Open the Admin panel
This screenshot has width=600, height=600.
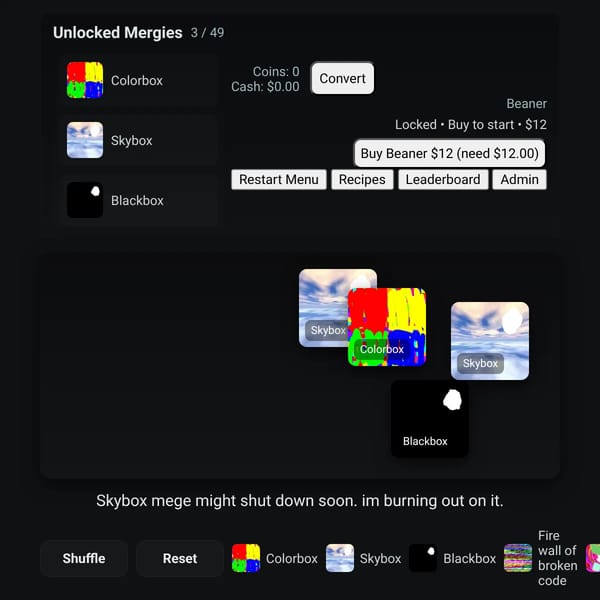pyautogui.click(x=519, y=179)
